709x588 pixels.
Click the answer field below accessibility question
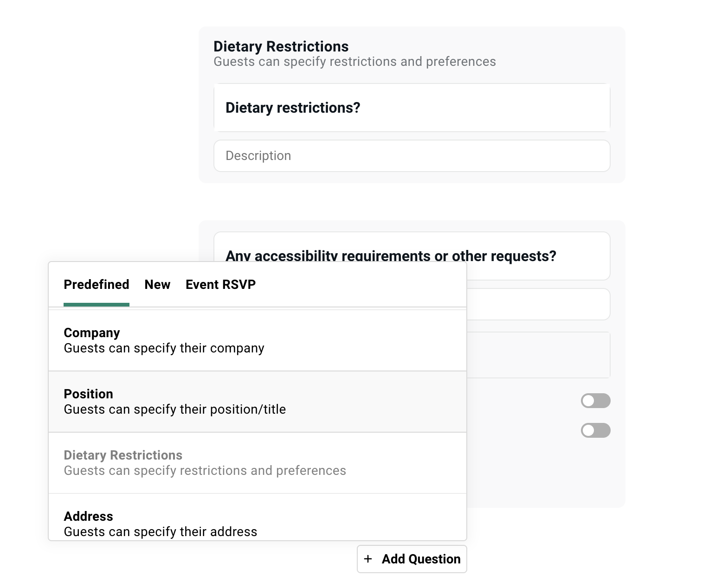coord(538,304)
